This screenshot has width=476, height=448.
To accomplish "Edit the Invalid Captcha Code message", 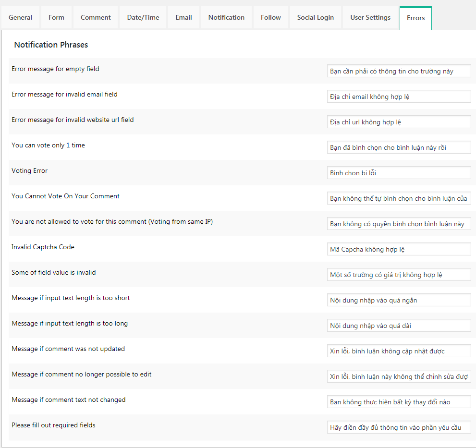I will [x=399, y=249].
